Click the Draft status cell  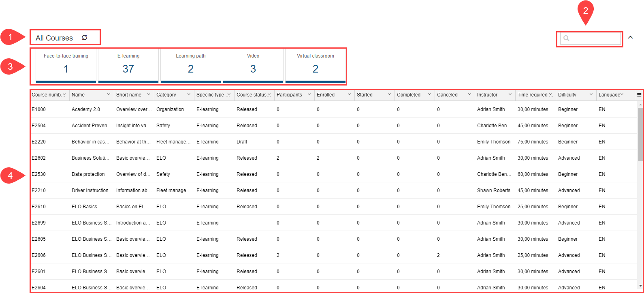click(242, 142)
